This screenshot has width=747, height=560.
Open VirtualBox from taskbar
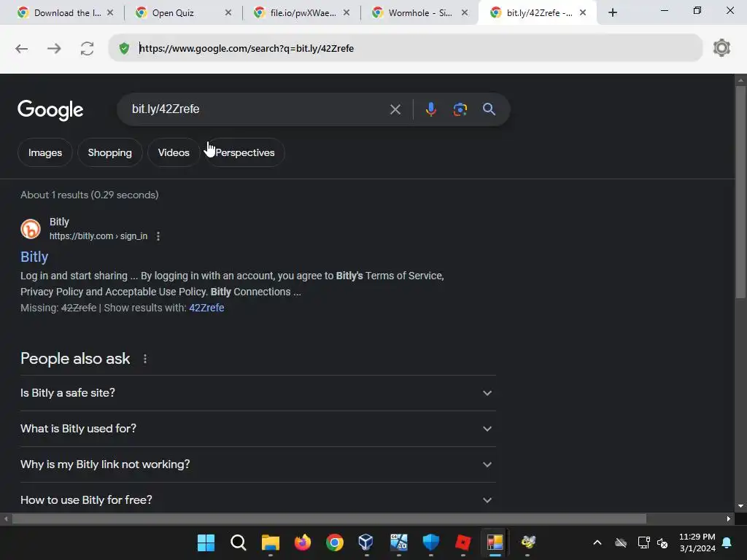point(366,542)
